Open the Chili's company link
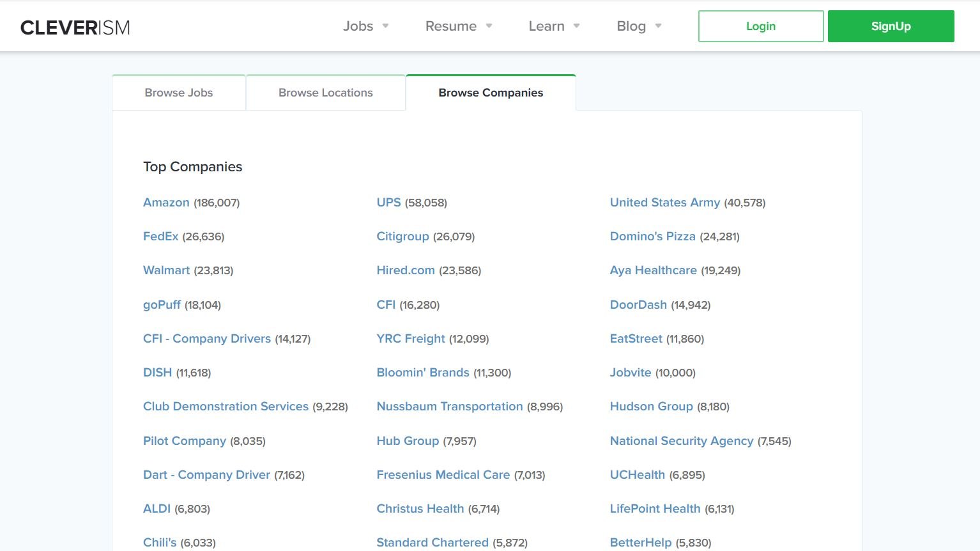The width and height of the screenshot is (980, 551). [x=160, y=543]
